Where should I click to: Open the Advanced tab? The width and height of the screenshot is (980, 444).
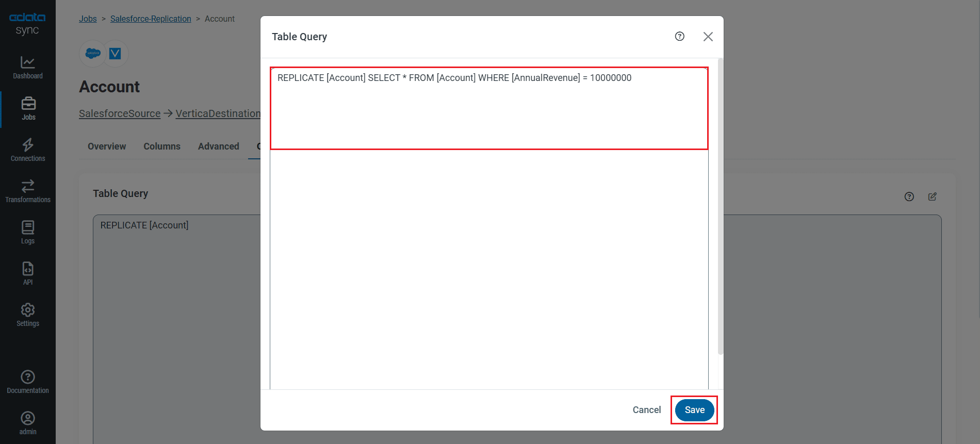218,146
